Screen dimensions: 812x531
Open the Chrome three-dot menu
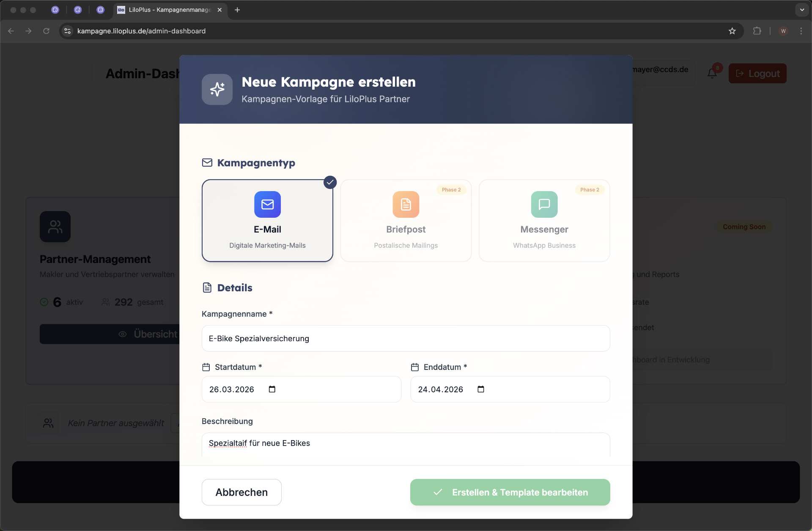(801, 31)
